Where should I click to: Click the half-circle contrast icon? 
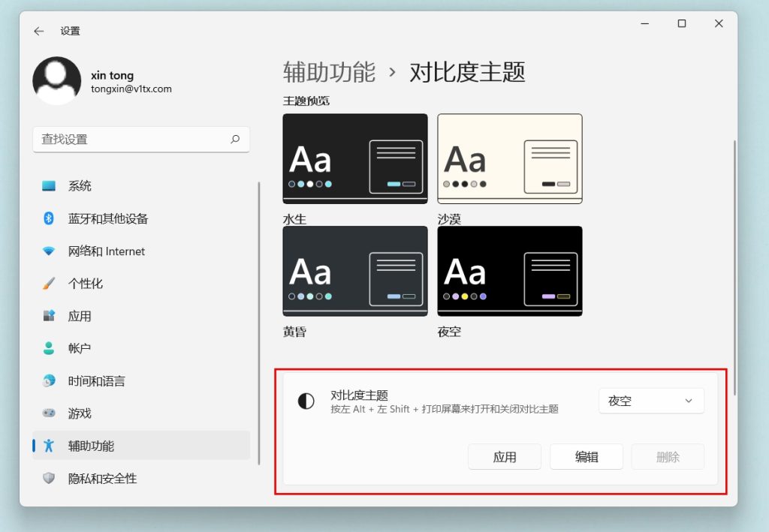(x=306, y=401)
